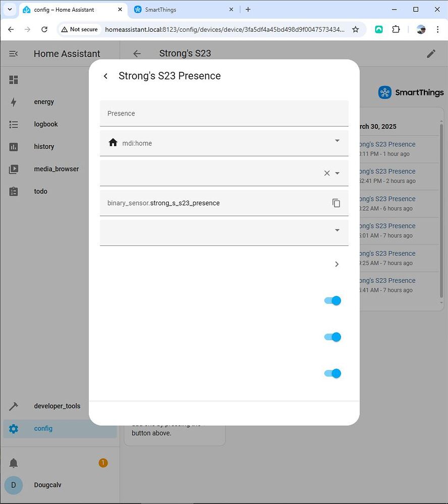Open the Energy dashboard from the sidebar
Screen dimensions: 448x504
44,102
